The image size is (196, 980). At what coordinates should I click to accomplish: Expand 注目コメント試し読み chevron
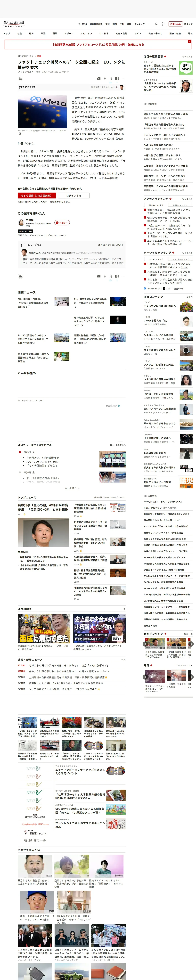pos(111,245)
